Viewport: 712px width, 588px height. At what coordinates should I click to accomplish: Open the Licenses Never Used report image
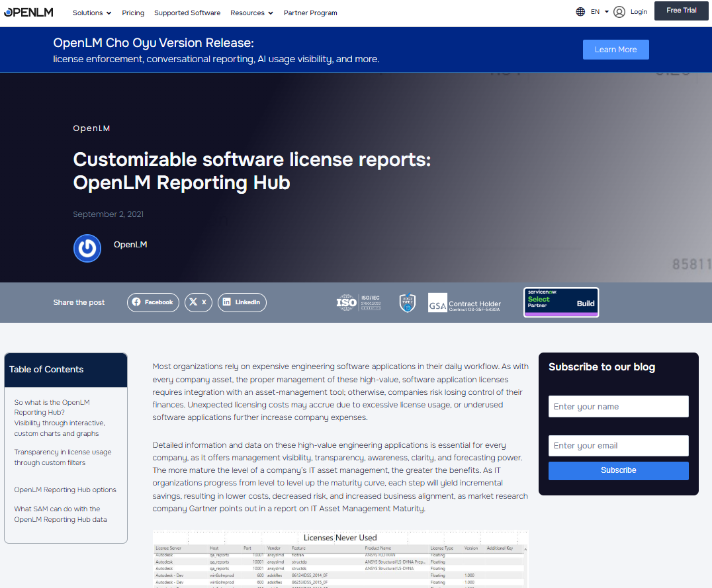[x=340, y=559]
